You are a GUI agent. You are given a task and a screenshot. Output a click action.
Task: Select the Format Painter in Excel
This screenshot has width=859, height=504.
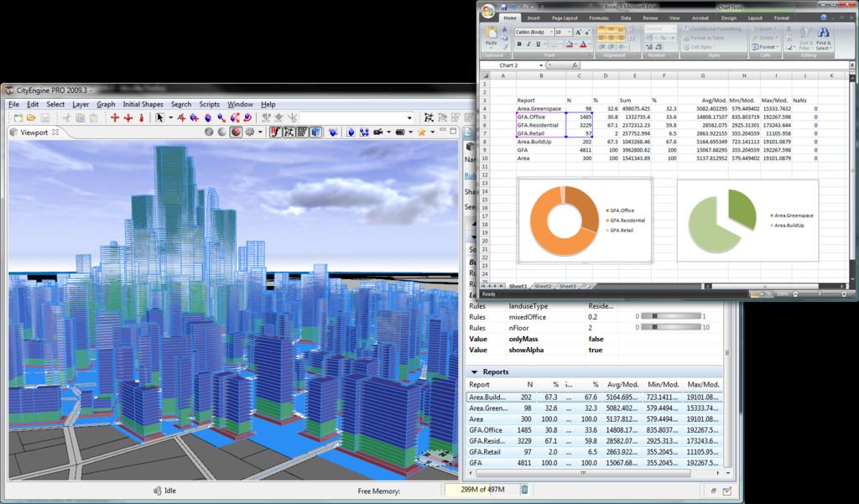click(x=504, y=46)
